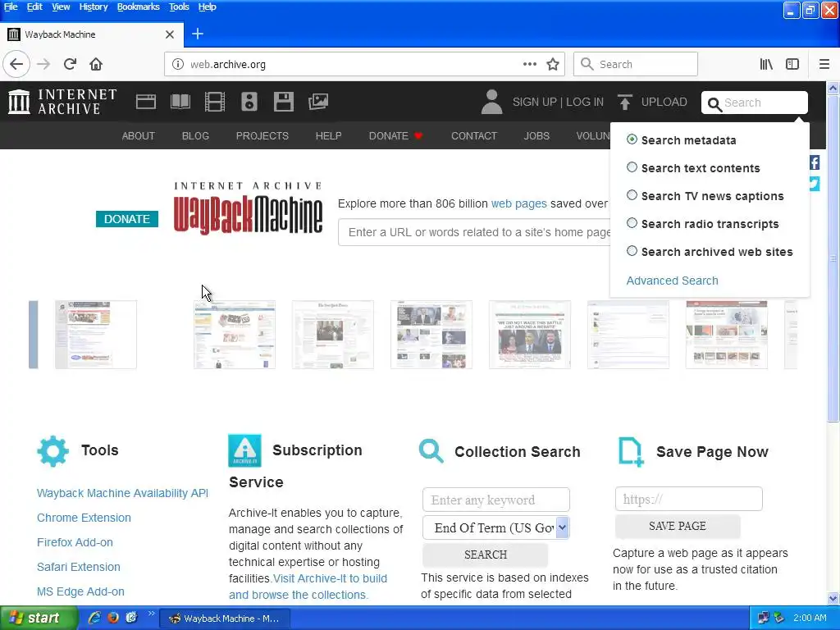Open the New York Times thumbnail
Viewport: 840px width, 630px height.
click(333, 335)
